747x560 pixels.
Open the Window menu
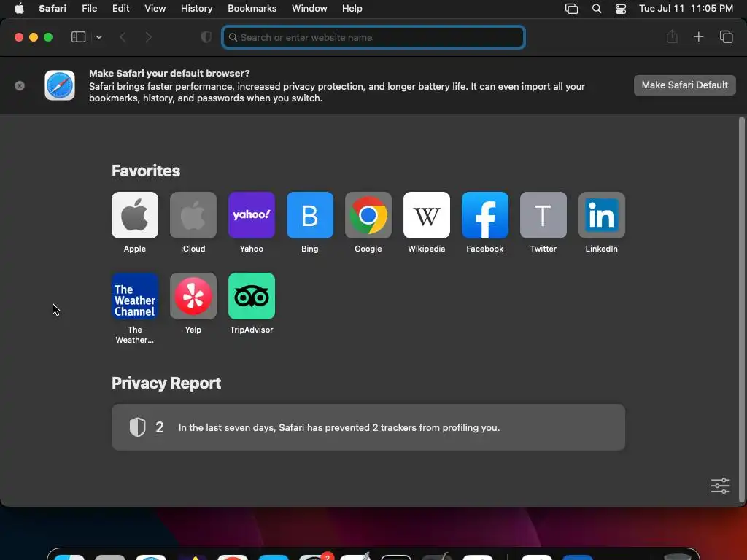(x=309, y=9)
